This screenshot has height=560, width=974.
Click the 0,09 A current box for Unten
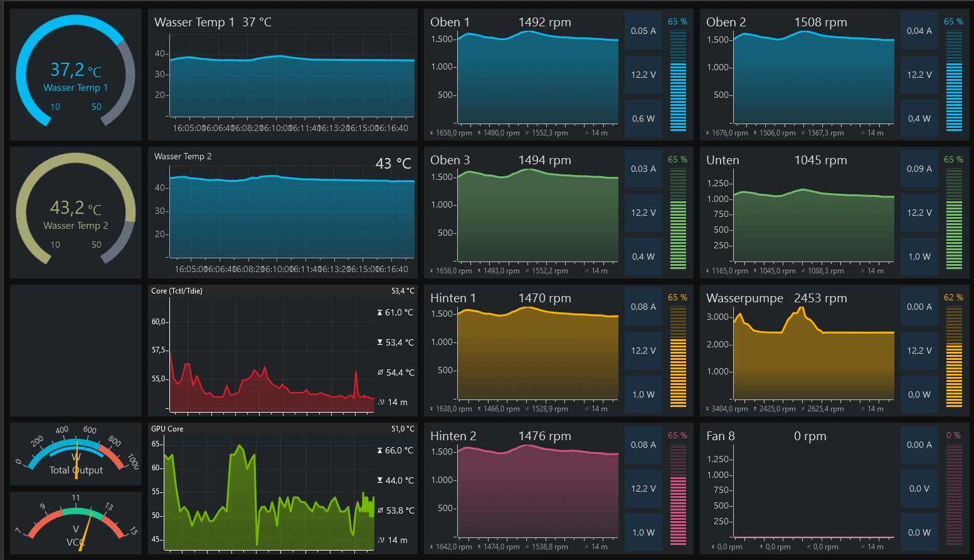pyautogui.click(x=919, y=169)
